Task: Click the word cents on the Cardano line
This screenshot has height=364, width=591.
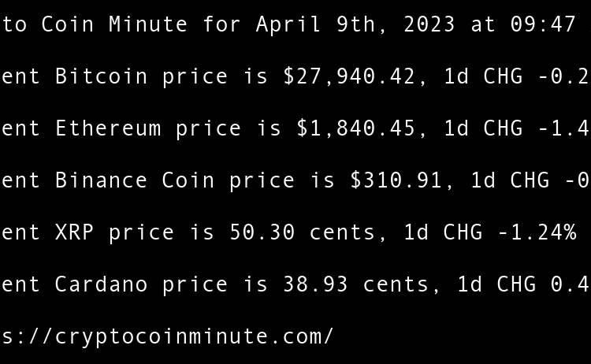Action: click(396, 284)
